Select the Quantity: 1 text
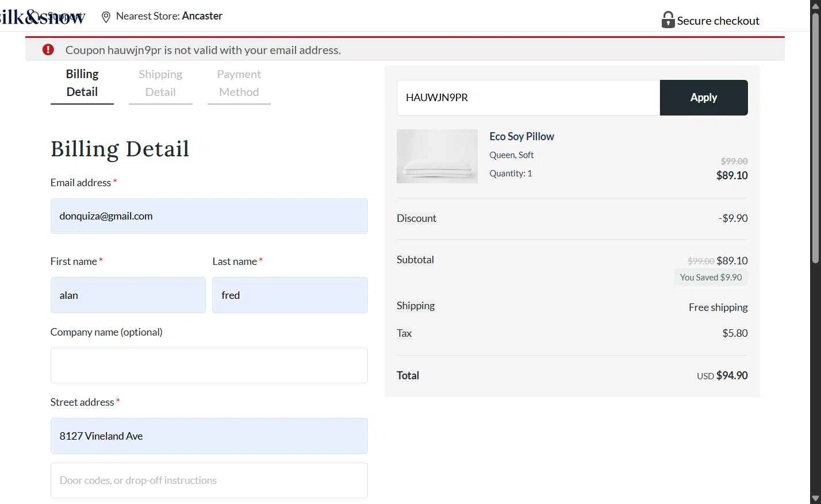The width and height of the screenshot is (821, 504). tap(511, 174)
